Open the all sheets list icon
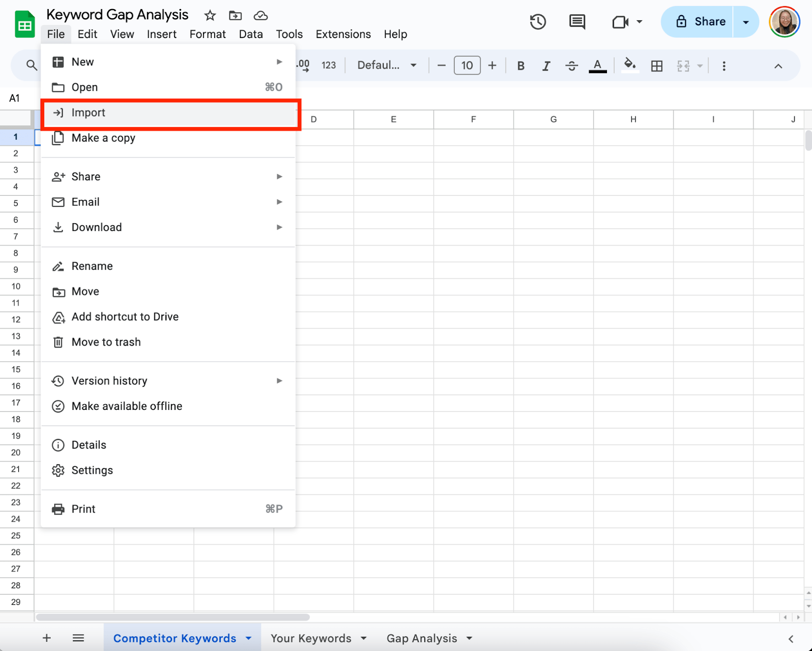 click(78, 638)
